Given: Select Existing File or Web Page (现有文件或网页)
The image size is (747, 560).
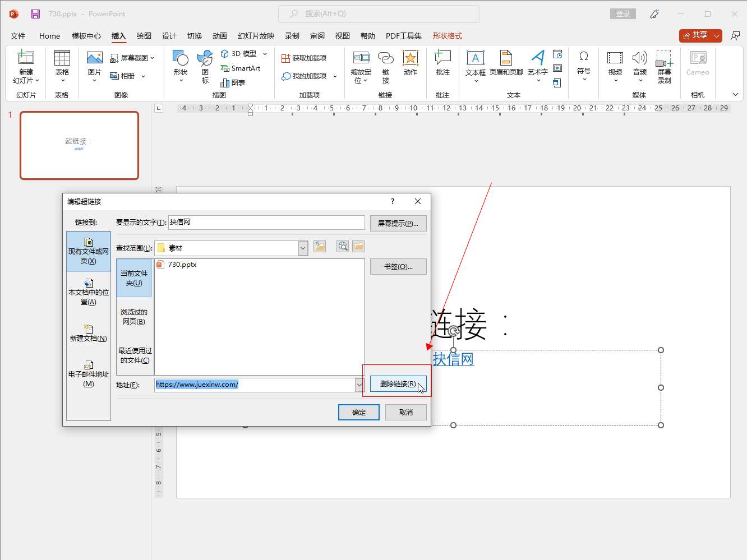Looking at the screenshot, I should click(89, 251).
